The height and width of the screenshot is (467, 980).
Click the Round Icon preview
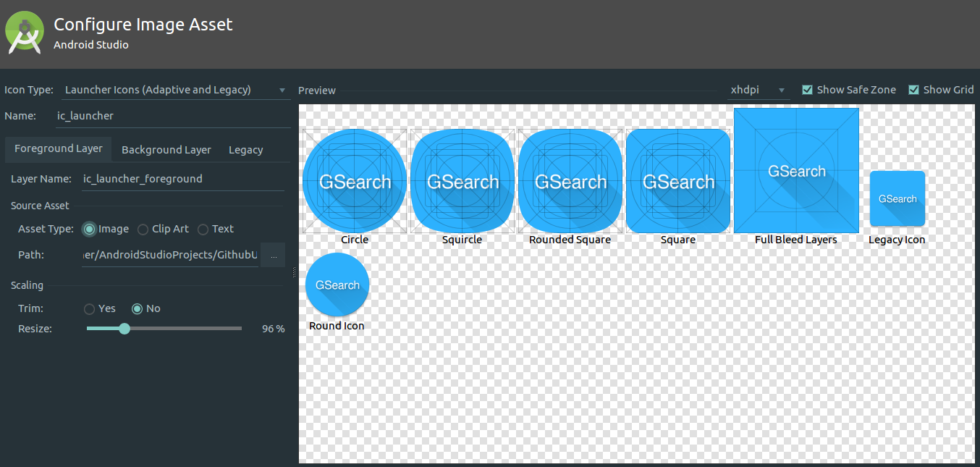point(337,285)
